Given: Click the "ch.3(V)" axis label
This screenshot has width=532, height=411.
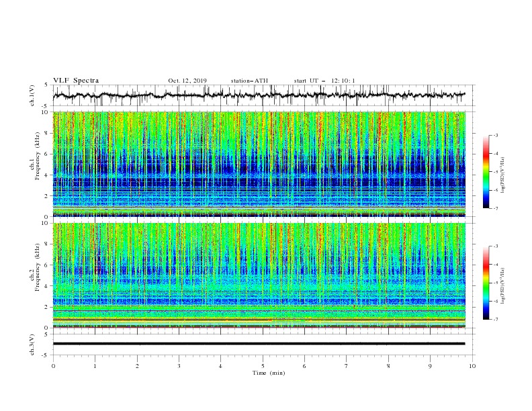Looking at the screenshot, I should pos(32,345).
